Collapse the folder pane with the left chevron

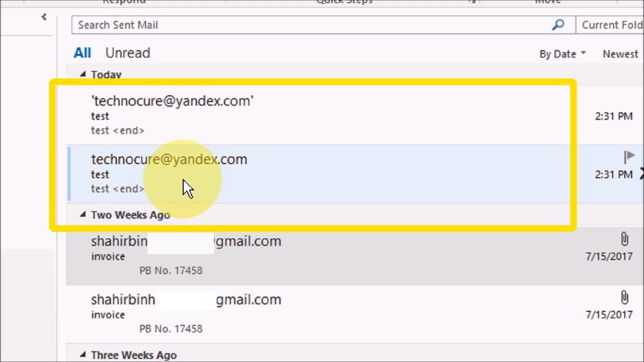click(x=44, y=17)
